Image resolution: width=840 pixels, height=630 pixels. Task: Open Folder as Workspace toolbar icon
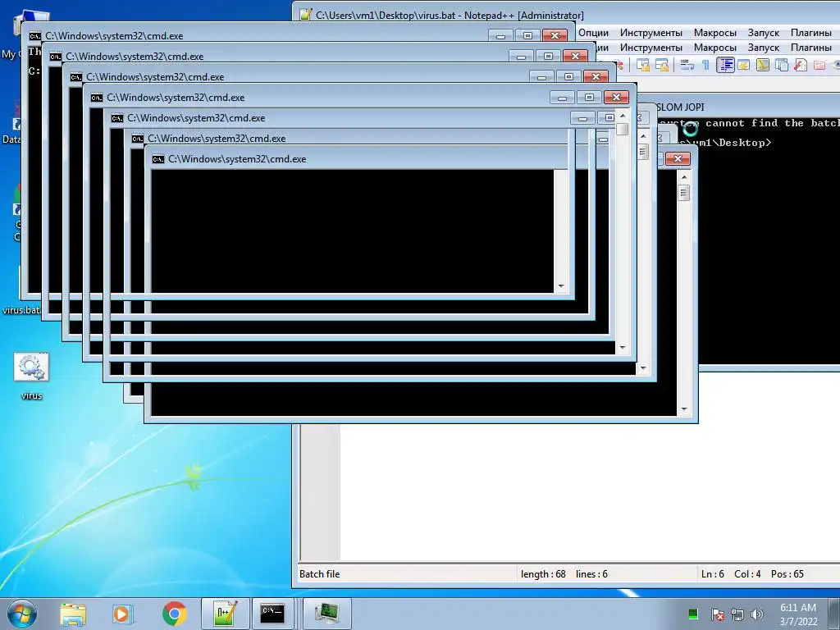[x=819, y=66]
